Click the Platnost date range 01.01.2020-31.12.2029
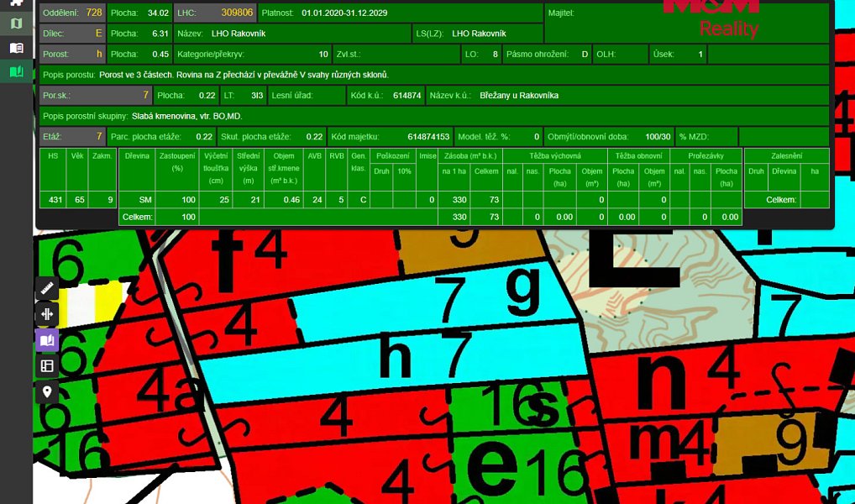855x504 pixels. coord(344,13)
